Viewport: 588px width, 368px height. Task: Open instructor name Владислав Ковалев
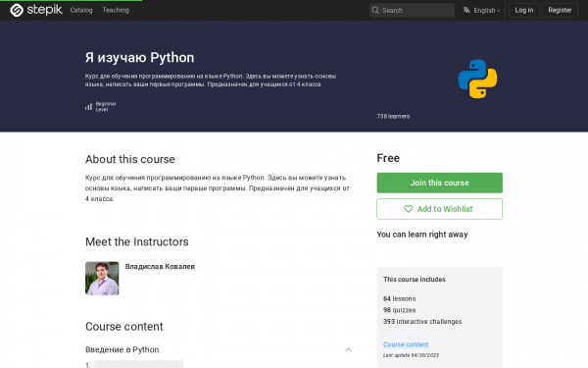(x=160, y=267)
